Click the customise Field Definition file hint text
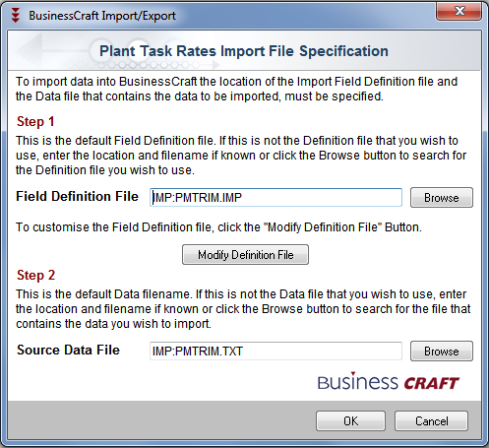The image size is (489, 448). [218, 227]
